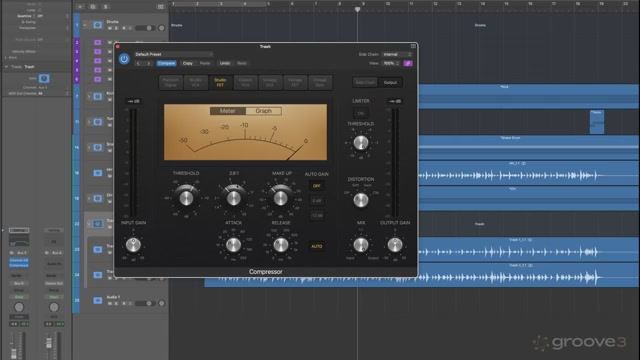The image size is (640, 360).
Task: Click the Make Up gain knob
Action: [x=280, y=198]
